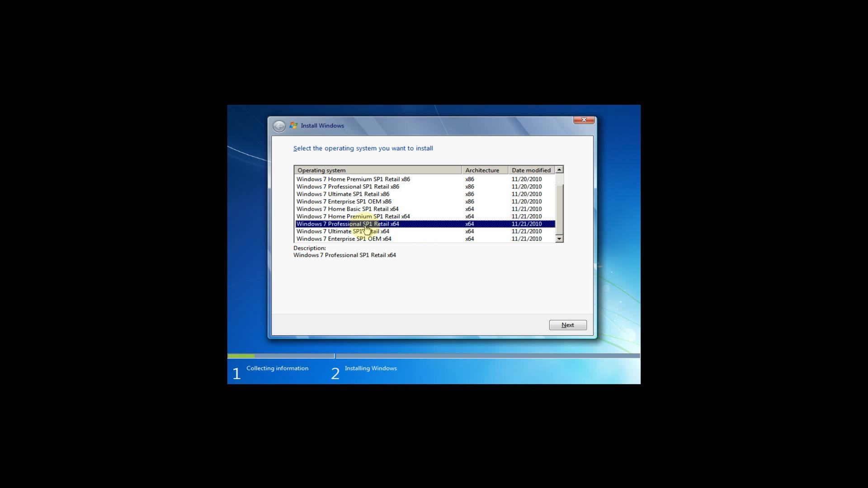Click the list scrollbar down arrow
This screenshot has width=868, height=488.
pos(559,239)
